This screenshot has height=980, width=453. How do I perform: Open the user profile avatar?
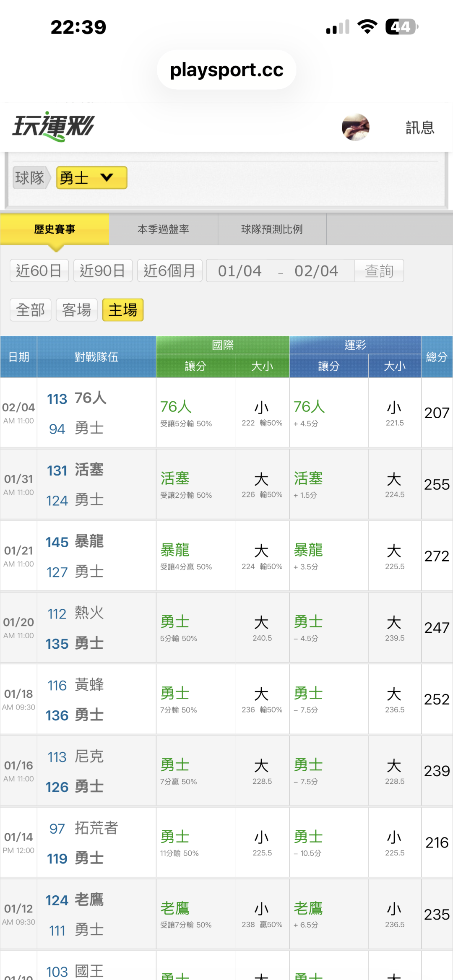355,127
